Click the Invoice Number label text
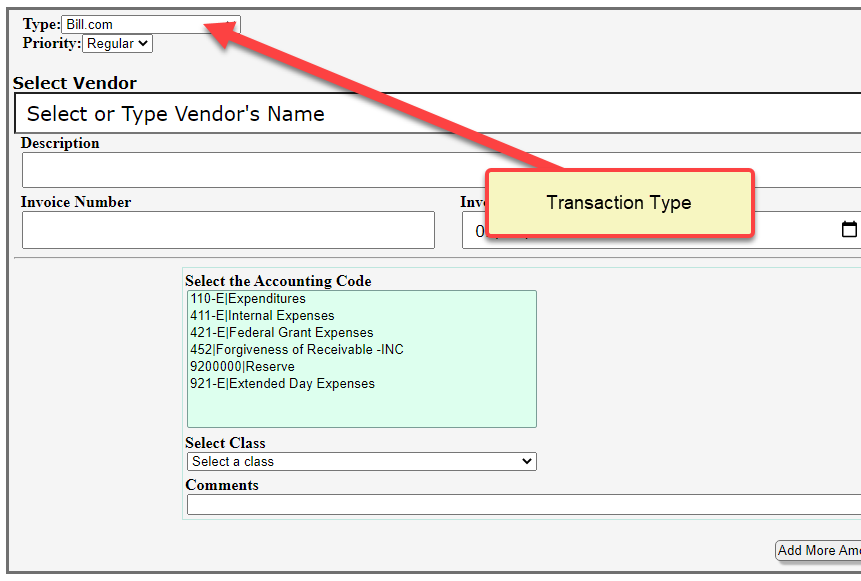Screen dimensions: 861x581 [x=76, y=202]
